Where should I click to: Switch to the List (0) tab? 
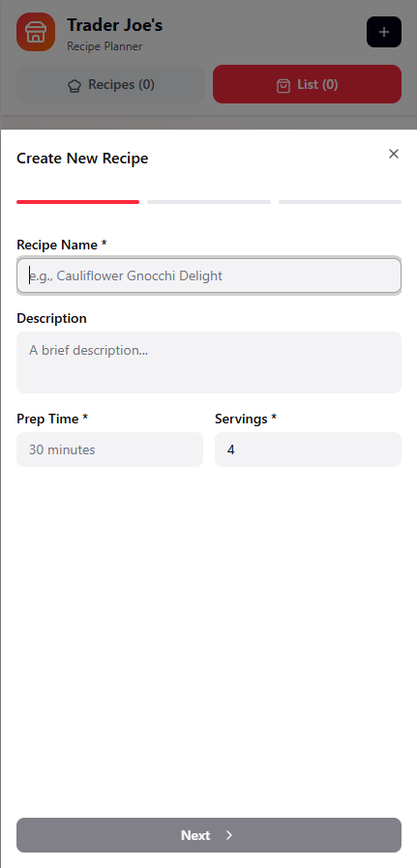[x=308, y=84]
